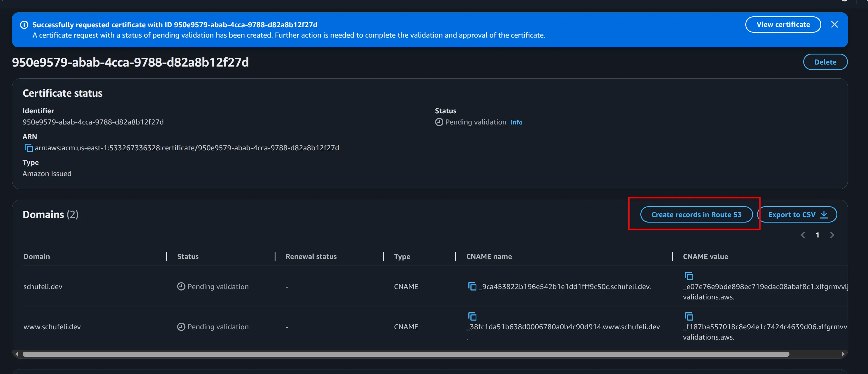This screenshot has height=374, width=868.
Task: Select page 1 in domains pagination
Action: [x=817, y=235]
